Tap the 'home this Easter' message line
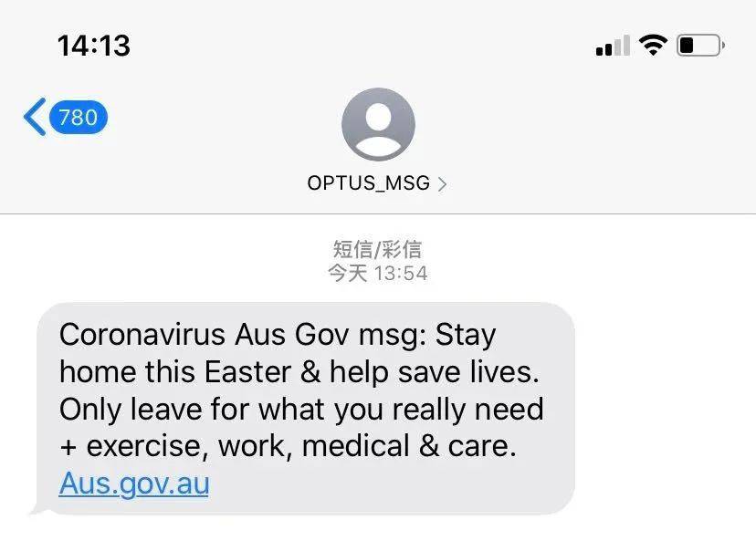This screenshot has width=756, height=551. pyautogui.click(x=299, y=372)
